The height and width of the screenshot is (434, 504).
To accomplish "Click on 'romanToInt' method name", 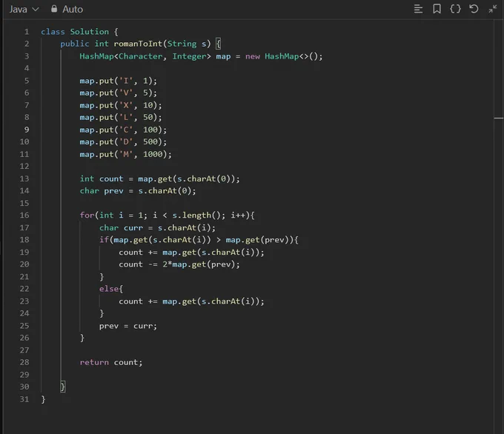I will point(138,44).
